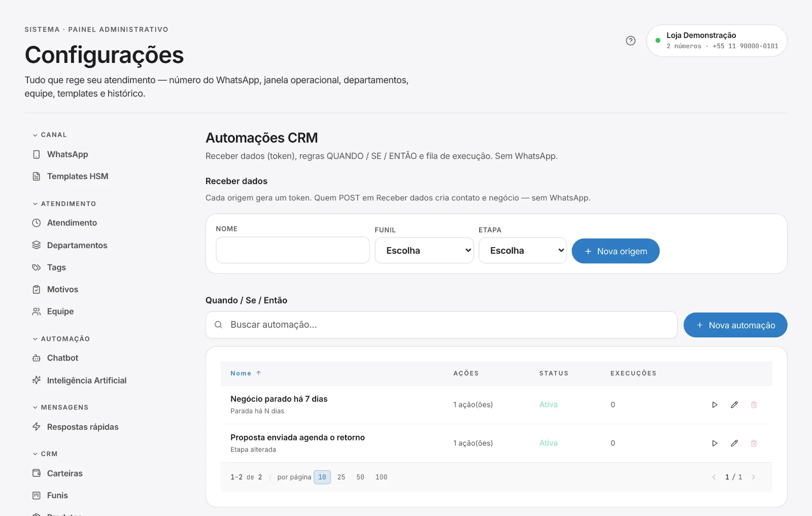Click Ativa status of Negócio parado row
The image size is (812, 516).
549,404
